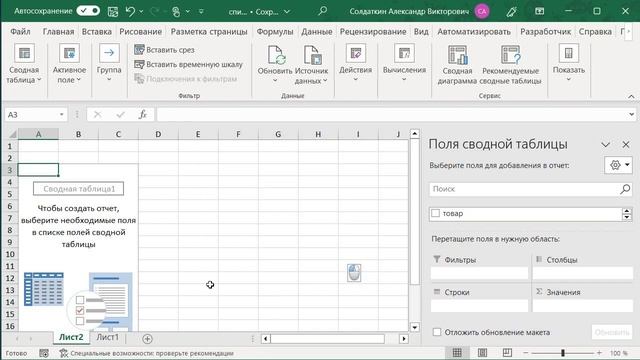Switch to sheet Лист2
The image size is (640, 360).
71,337
